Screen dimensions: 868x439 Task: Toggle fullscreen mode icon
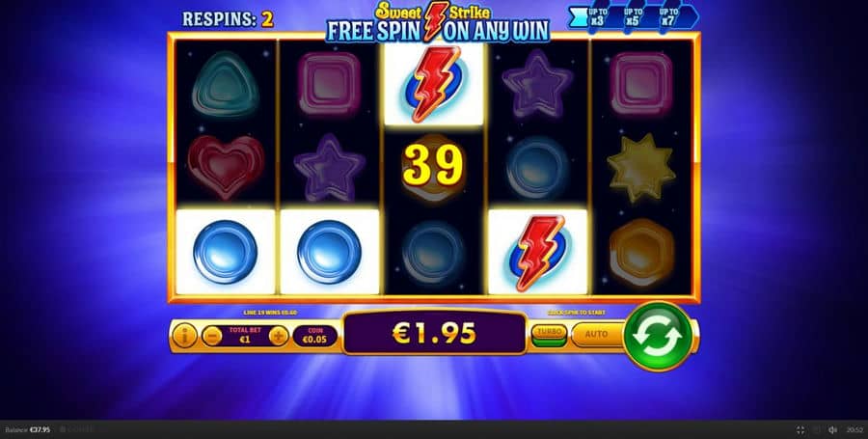click(x=800, y=430)
